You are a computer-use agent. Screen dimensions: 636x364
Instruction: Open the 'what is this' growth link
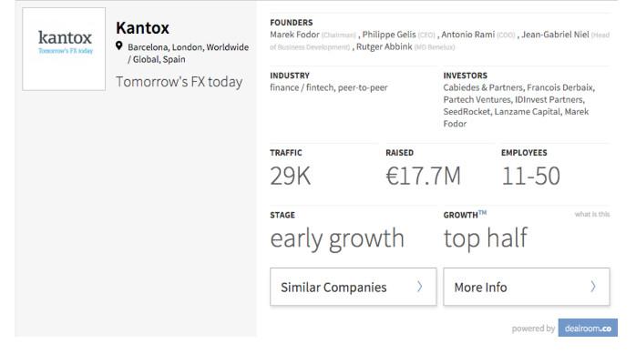point(592,215)
